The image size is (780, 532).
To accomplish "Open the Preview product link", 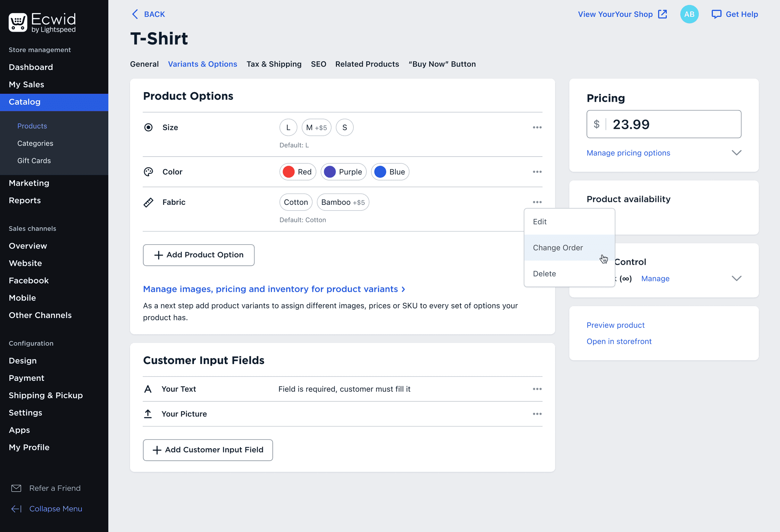I will (x=615, y=325).
